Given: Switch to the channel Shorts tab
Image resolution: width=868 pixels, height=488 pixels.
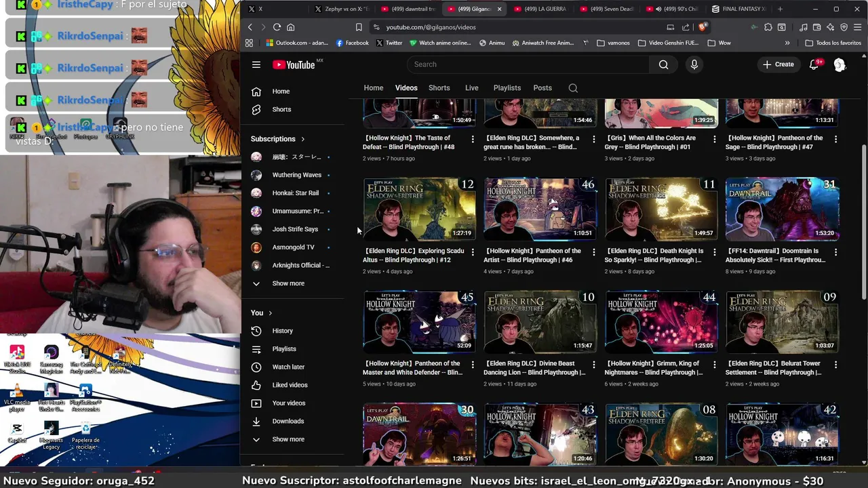Looking at the screenshot, I should 439,88.
